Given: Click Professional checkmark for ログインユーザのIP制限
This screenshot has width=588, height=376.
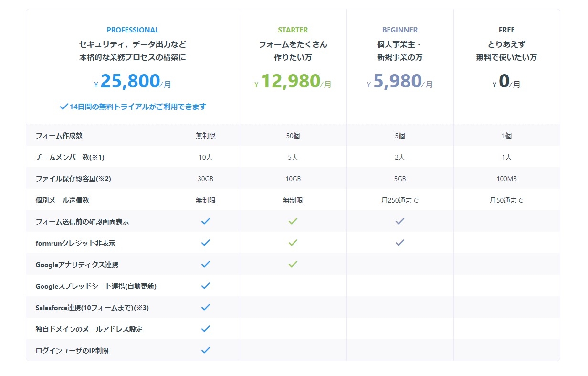Looking at the screenshot, I should click(206, 350).
